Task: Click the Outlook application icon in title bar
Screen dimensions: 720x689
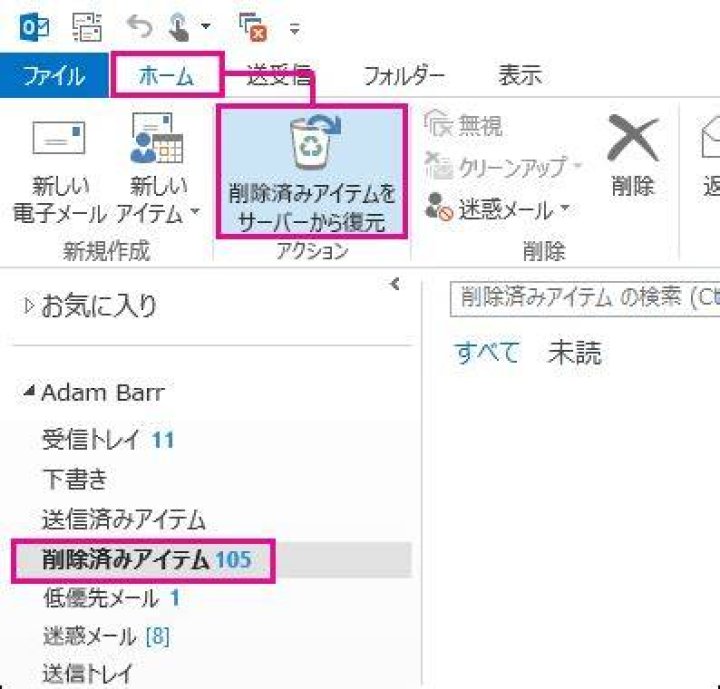Action: (x=34, y=27)
